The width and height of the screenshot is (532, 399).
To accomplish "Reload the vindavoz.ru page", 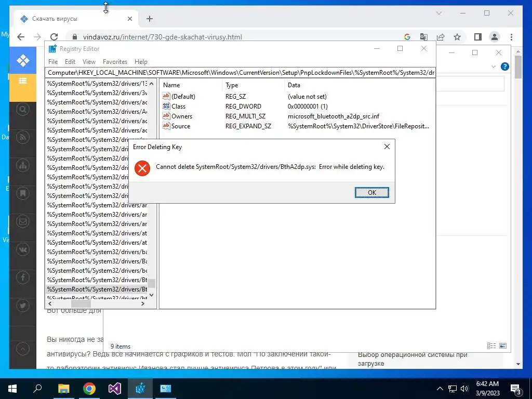I will (x=54, y=37).
